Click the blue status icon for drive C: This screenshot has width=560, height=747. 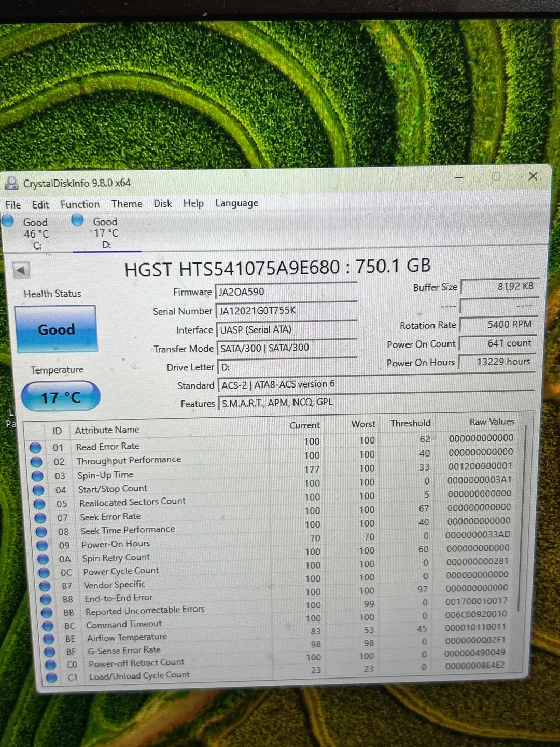[x=8, y=221]
